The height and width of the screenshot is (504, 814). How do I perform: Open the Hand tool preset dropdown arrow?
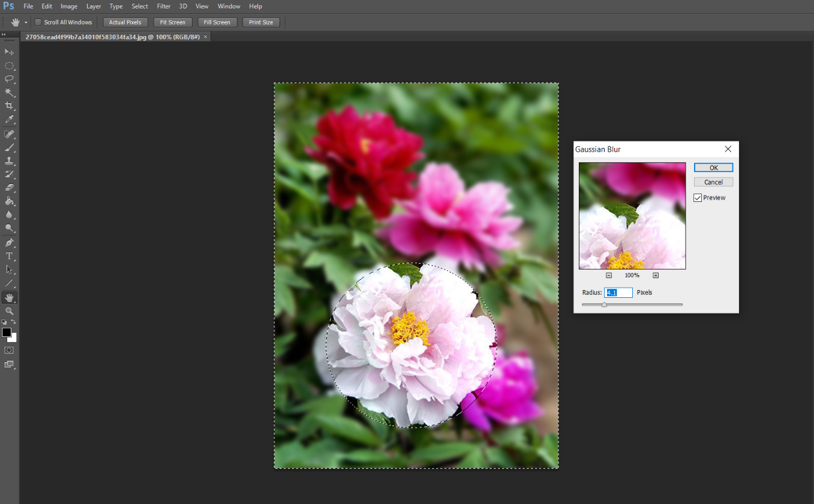coord(26,22)
